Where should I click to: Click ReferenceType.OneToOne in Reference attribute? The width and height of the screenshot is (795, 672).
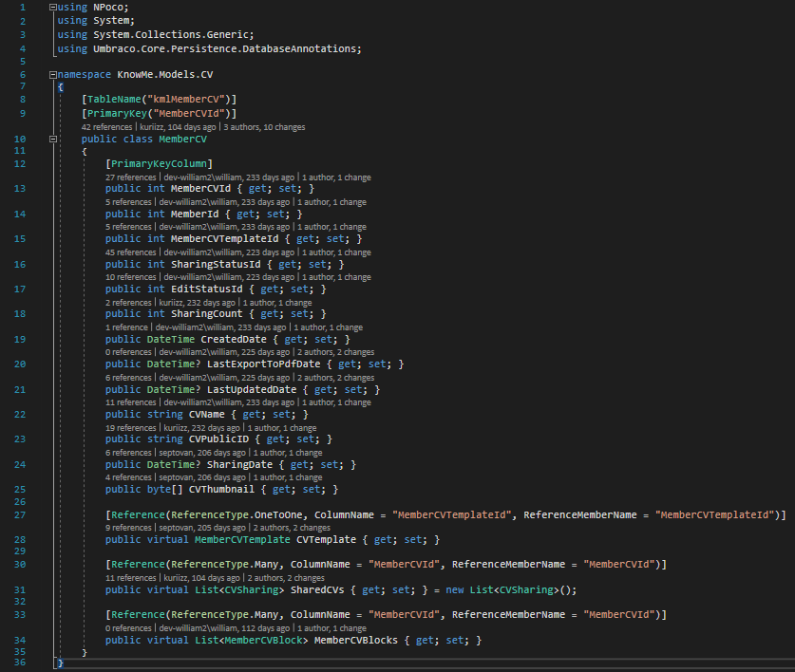point(237,514)
